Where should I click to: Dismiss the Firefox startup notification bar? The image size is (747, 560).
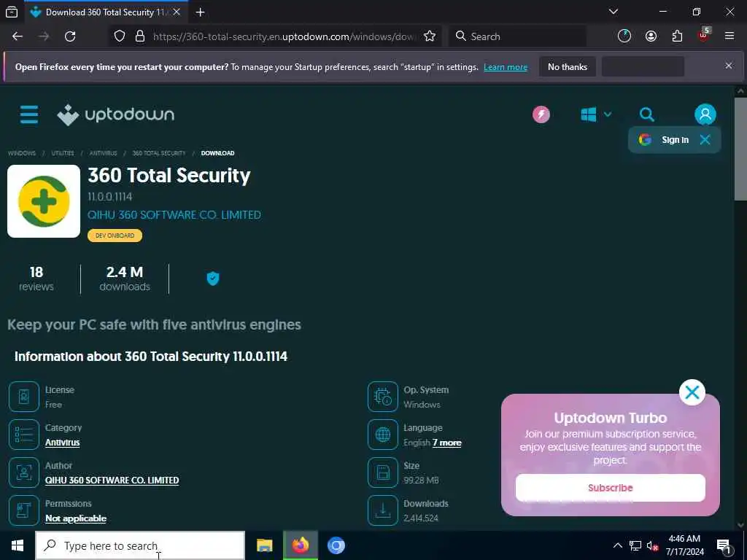pyautogui.click(x=729, y=66)
